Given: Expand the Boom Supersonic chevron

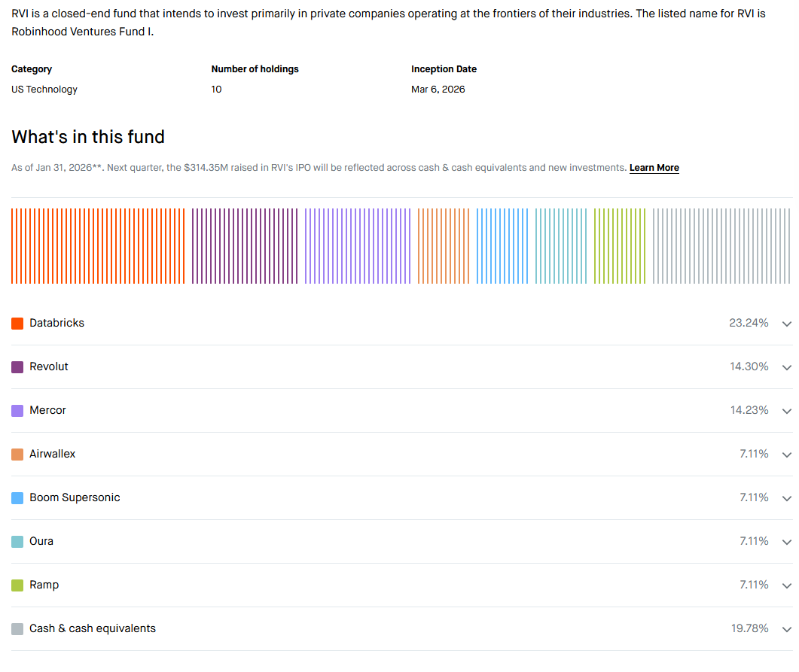Looking at the screenshot, I should 787,498.
